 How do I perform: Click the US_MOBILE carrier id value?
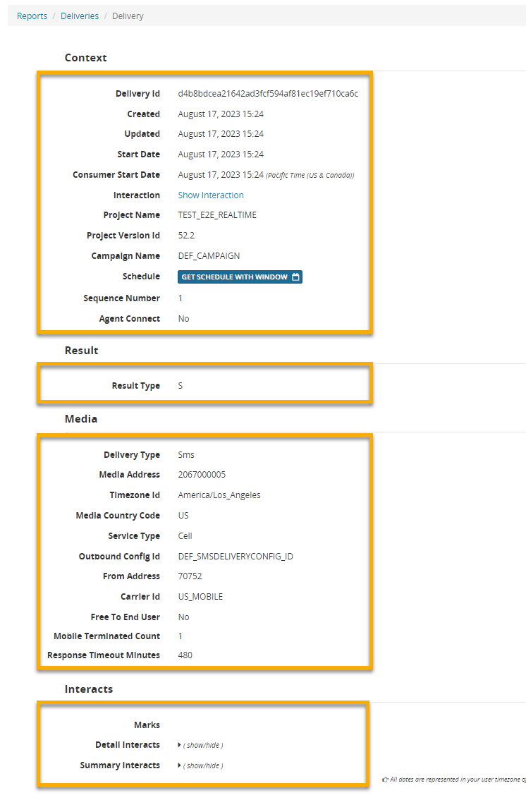(x=200, y=597)
